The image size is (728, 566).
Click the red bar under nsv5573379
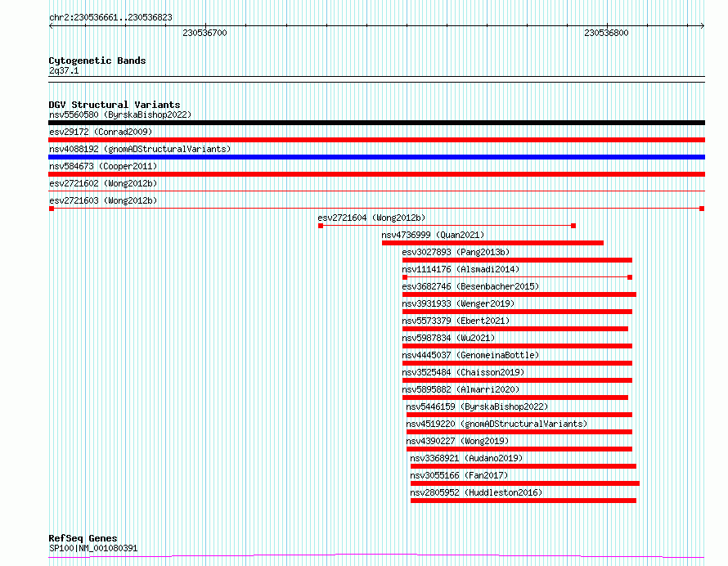515,329
